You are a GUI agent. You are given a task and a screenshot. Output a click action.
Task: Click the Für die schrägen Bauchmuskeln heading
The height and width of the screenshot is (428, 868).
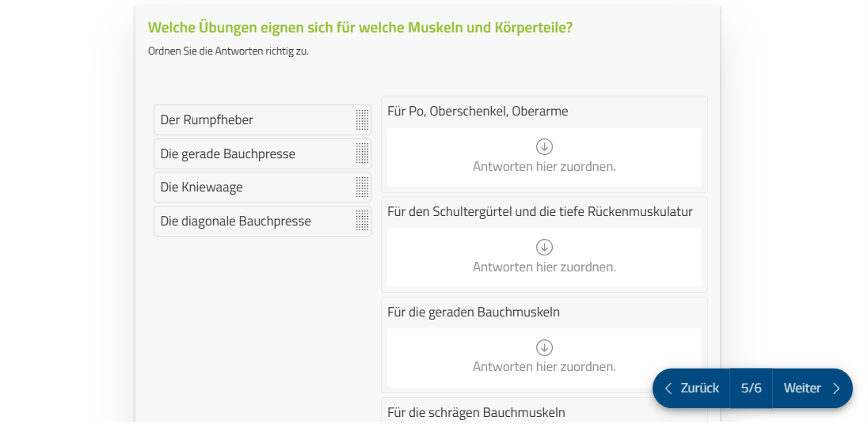click(x=476, y=412)
